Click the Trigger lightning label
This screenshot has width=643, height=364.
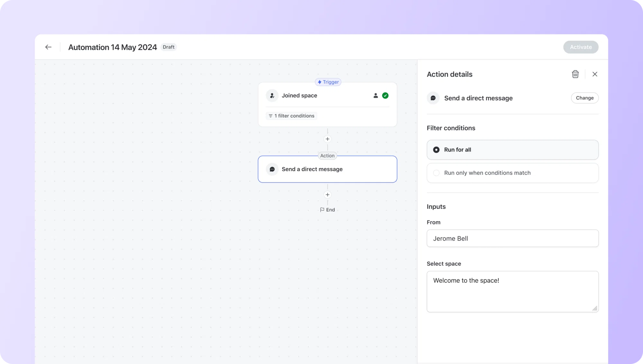328,82
